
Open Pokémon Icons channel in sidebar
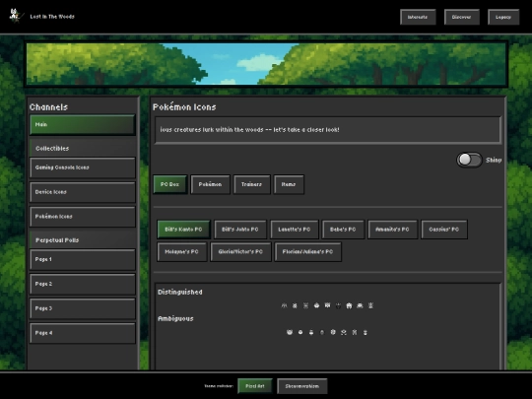point(83,217)
